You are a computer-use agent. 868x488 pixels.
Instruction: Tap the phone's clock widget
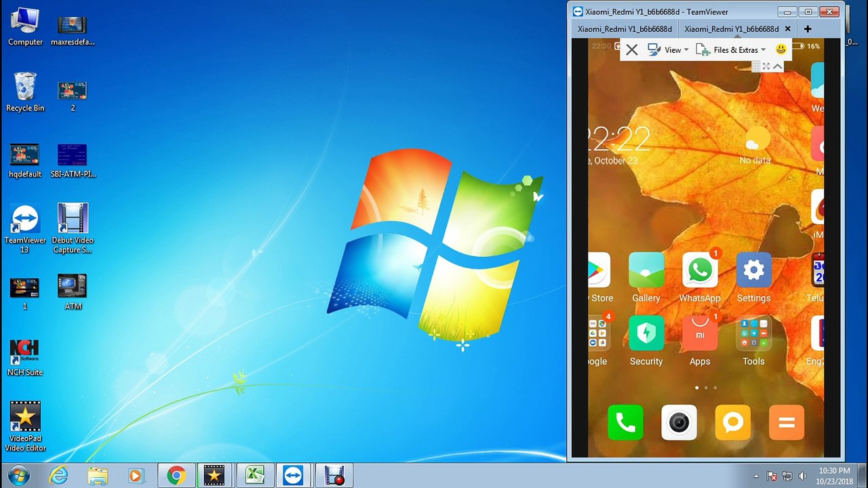pos(620,145)
